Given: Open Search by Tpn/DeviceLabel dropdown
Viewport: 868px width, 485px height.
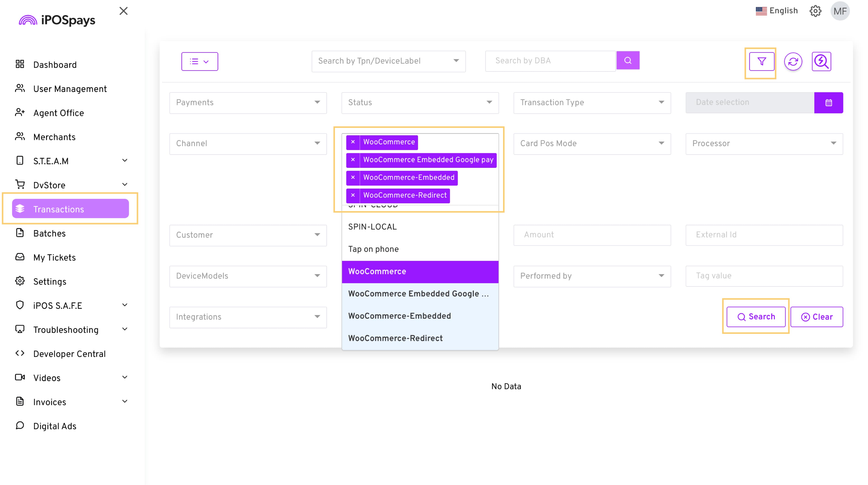Looking at the screenshot, I should 389,61.
